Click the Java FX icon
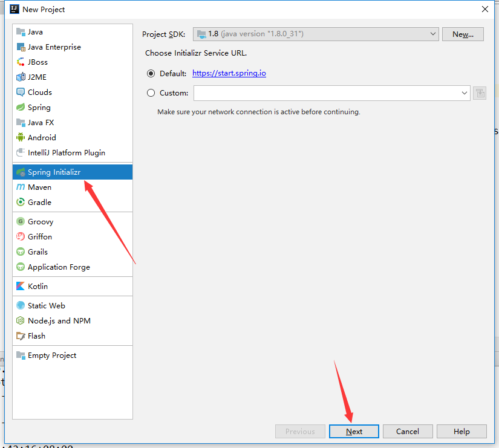Viewport: 499px width, 448px height. [x=21, y=123]
